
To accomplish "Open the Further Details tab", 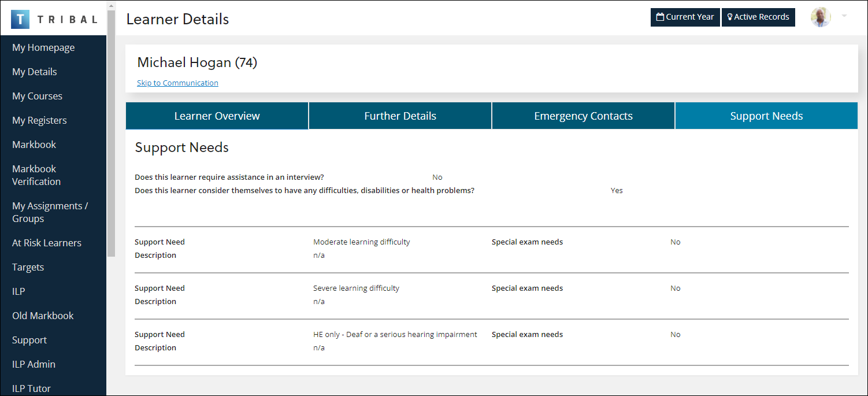I will tap(400, 116).
